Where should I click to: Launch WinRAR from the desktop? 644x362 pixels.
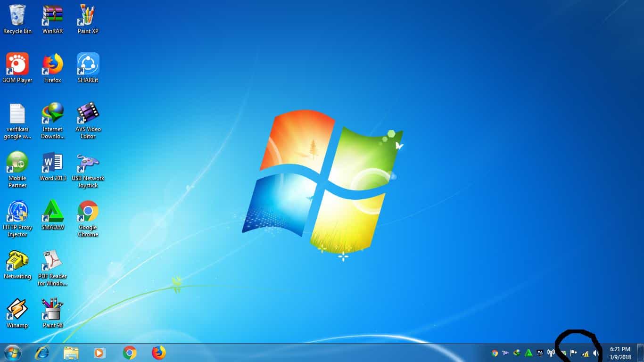(52, 19)
